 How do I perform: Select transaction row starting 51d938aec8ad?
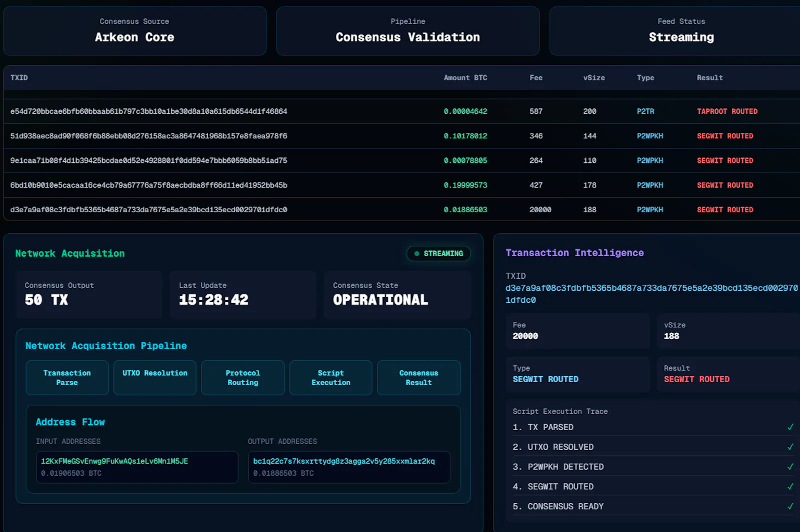pyautogui.click(x=401, y=136)
